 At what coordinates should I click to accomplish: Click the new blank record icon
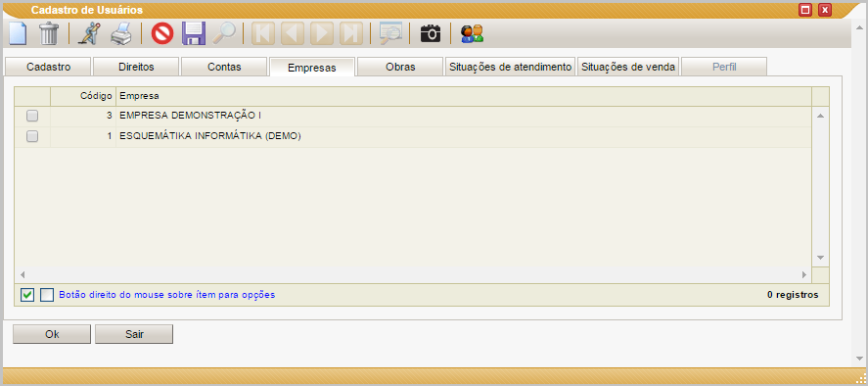coord(18,34)
